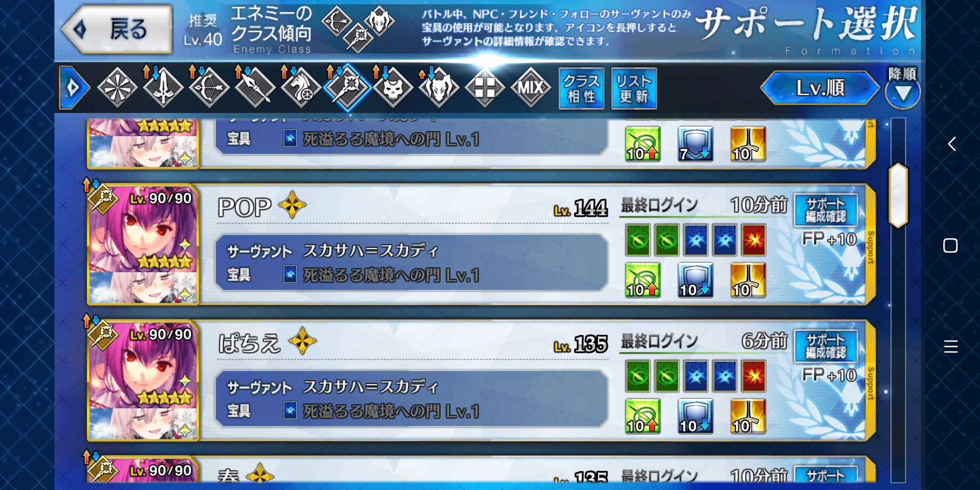Select the Assassin skull class filter icon
980x490 pixels.
(x=393, y=88)
